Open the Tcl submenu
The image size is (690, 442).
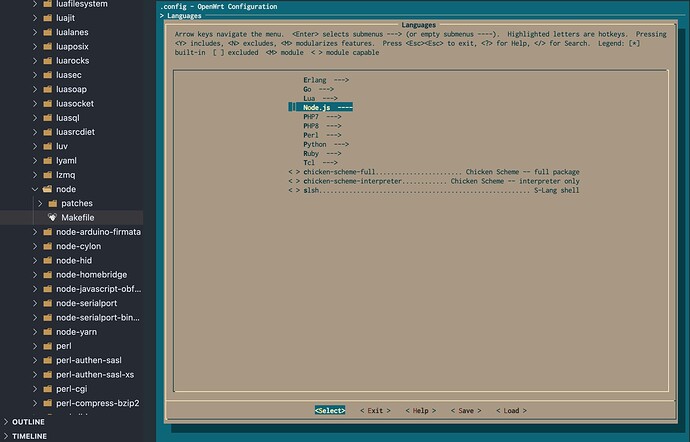point(320,163)
